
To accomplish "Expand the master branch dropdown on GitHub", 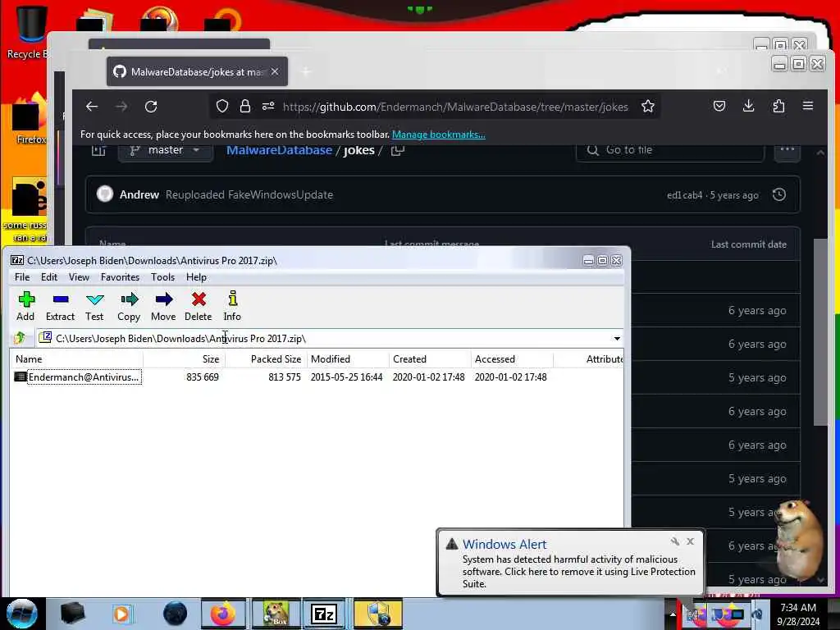I will (x=166, y=151).
